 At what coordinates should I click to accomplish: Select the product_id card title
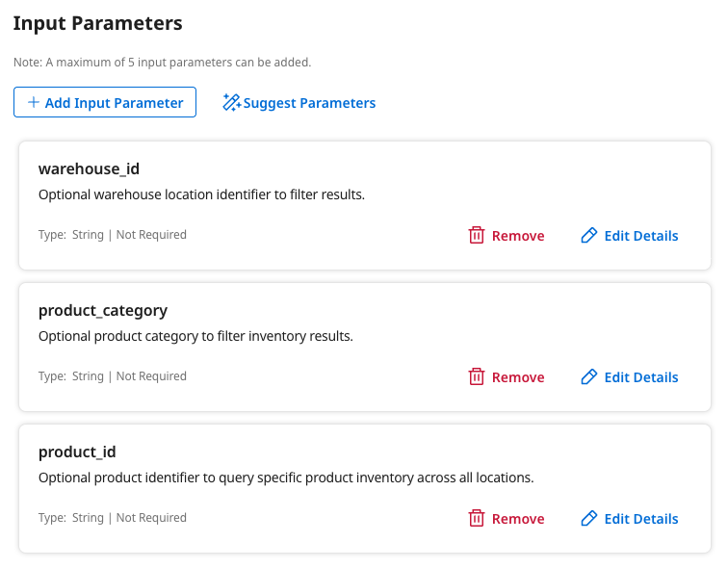click(77, 452)
